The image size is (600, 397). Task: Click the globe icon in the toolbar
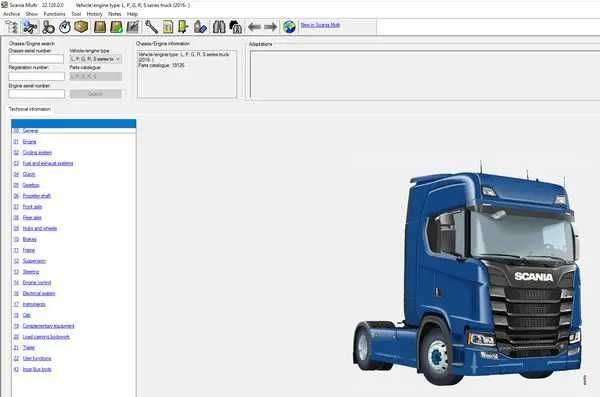coord(289,27)
